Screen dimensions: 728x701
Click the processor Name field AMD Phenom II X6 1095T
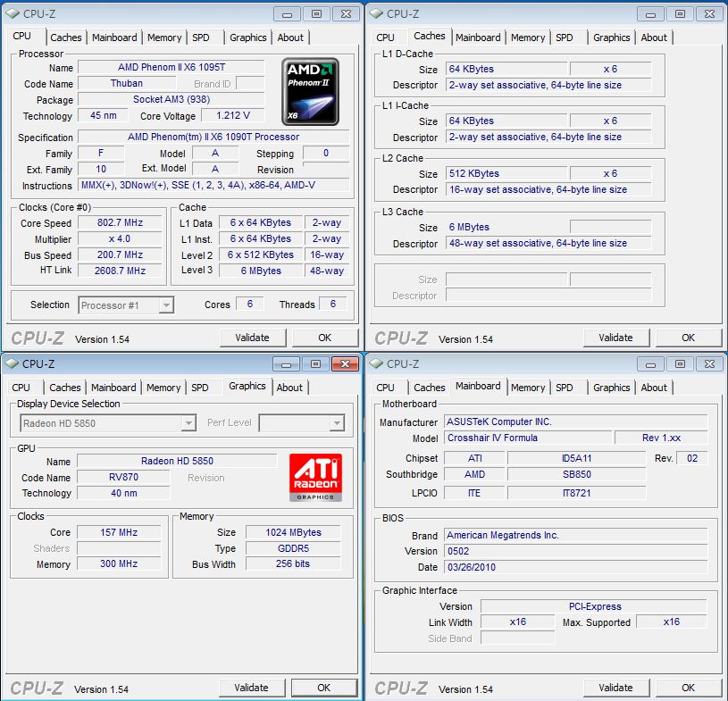(x=171, y=68)
